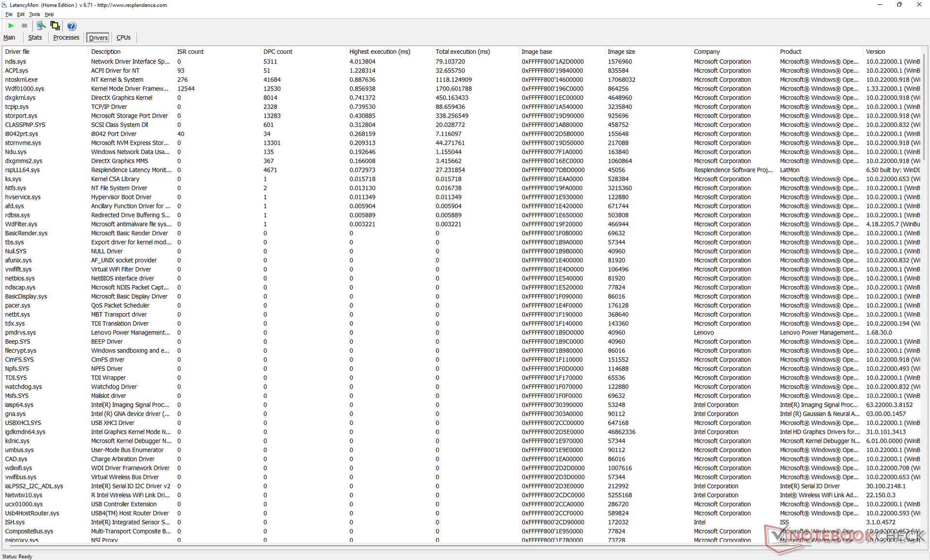Sort by Highest execution (ms) column

(x=379, y=51)
